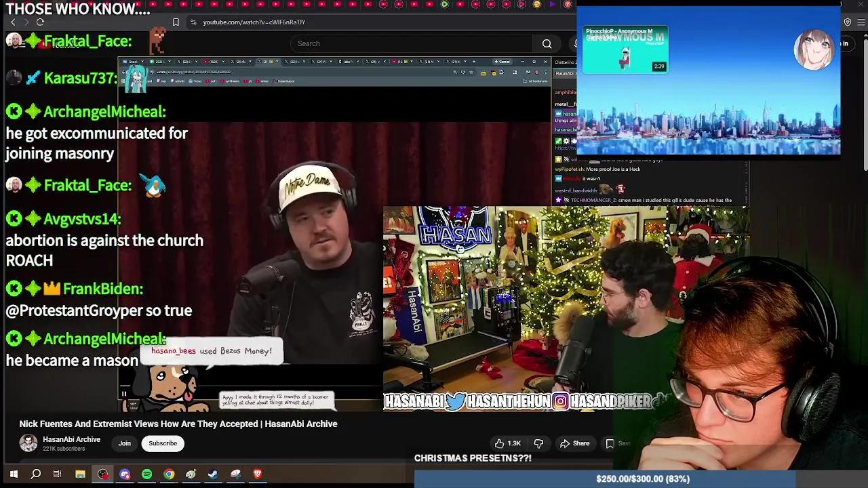
Task: Click the 'CHRISTMAS PRESETNS??!' goal label
Action: click(473, 458)
